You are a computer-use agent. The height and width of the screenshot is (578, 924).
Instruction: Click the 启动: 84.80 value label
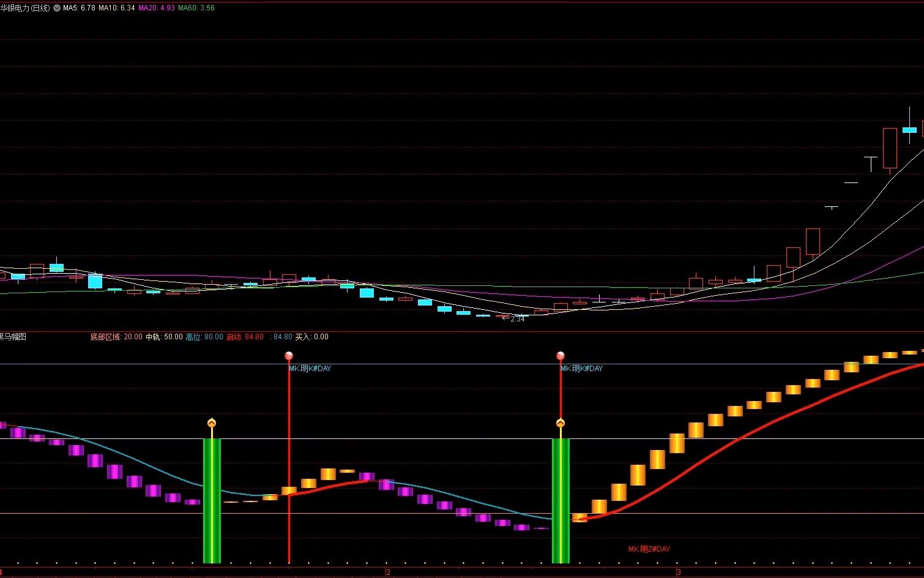tap(245, 337)
